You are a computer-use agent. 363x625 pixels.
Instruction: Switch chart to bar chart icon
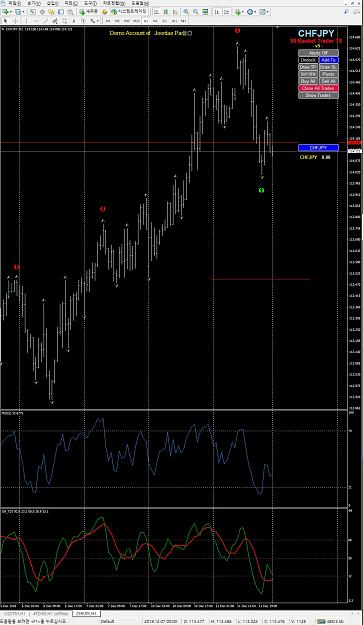156,12
